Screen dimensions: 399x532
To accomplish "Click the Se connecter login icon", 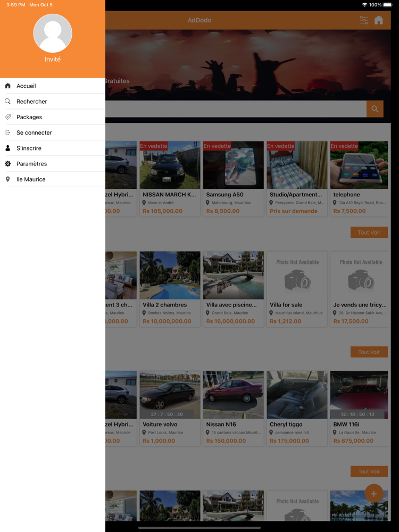I will (x=8, y=132).
